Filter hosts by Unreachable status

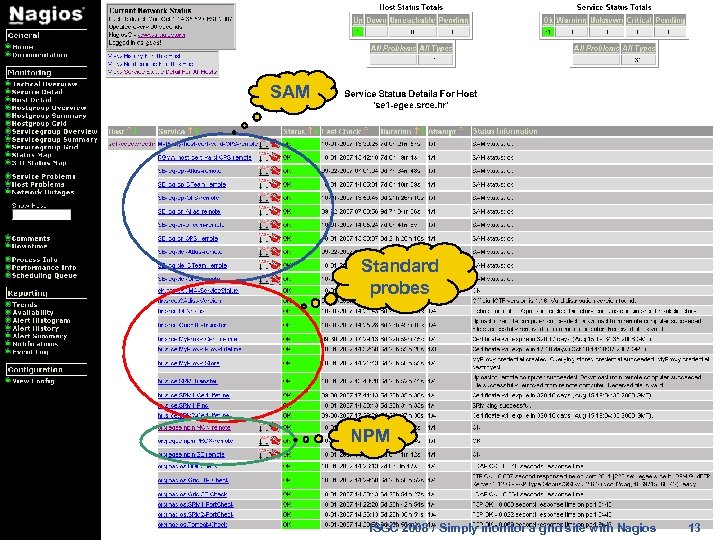click(x=412, y=20)
